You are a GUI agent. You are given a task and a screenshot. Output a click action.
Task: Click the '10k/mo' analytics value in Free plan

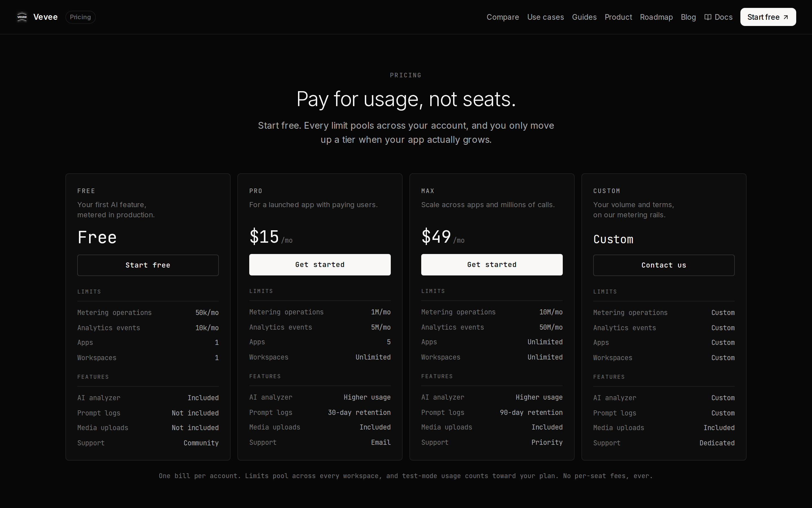point(207,328)
